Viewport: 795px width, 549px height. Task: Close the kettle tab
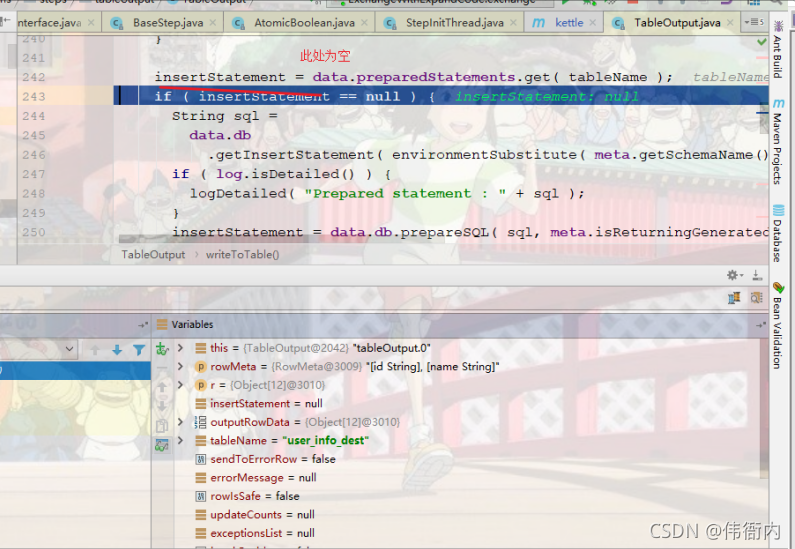[x=593, y=23]
